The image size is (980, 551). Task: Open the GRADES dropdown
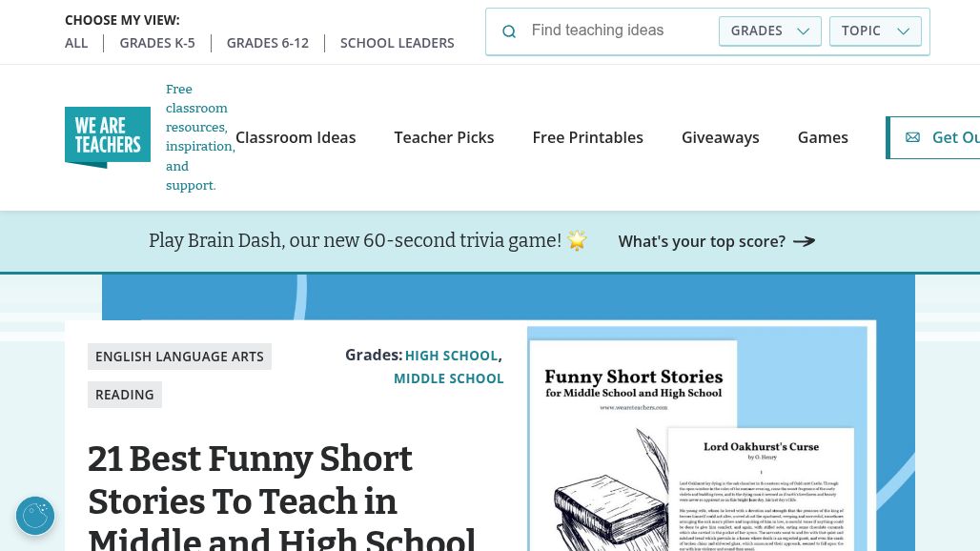tap(770, 31)
